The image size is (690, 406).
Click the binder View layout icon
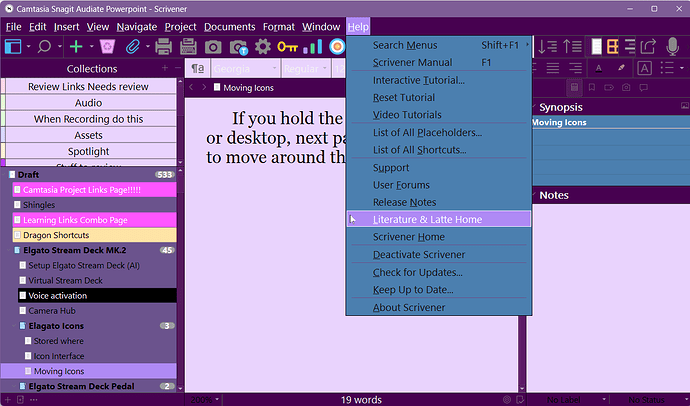click(13, 46)
